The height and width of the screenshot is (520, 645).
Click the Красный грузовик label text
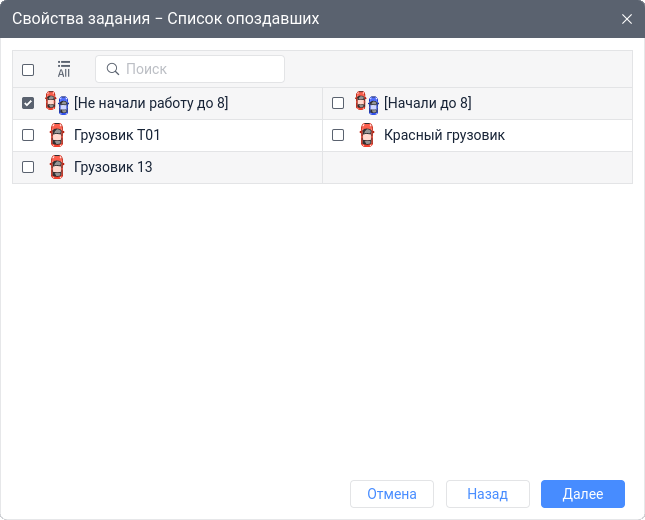pos(444,135)
